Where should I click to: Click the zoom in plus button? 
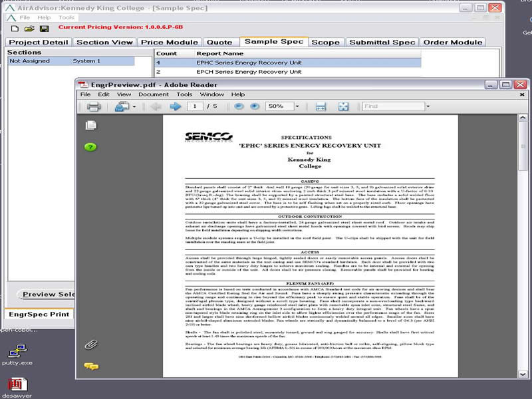click(x=254, y=106)
